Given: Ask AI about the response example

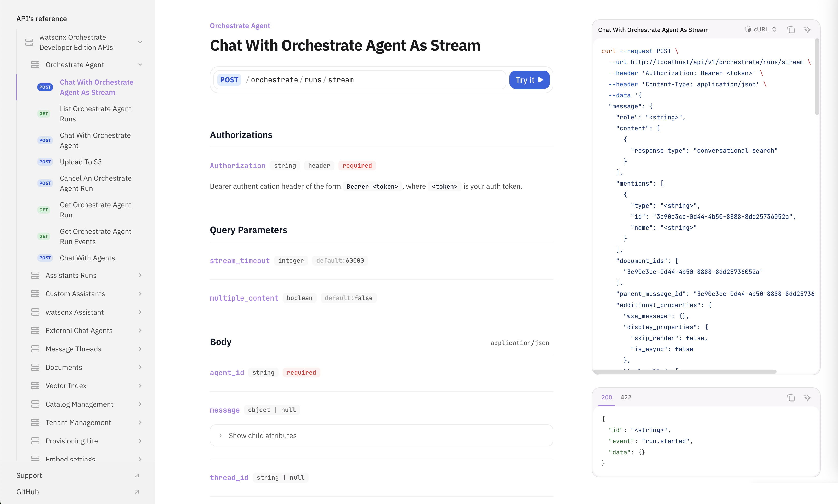Looking at the screenshot, I should point(807,397).
